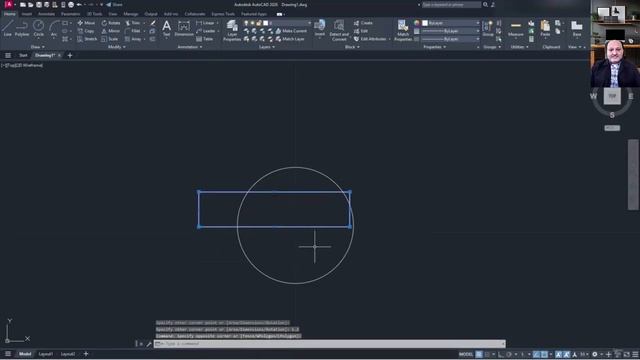This screenshot has height=360, width=640.
Task: Toggle annotation visibility in status bar
Action: coord(558,354)
